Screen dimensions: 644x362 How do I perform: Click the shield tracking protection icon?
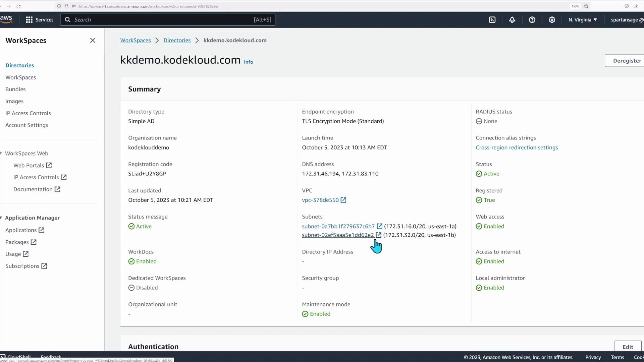pos(59,6)
